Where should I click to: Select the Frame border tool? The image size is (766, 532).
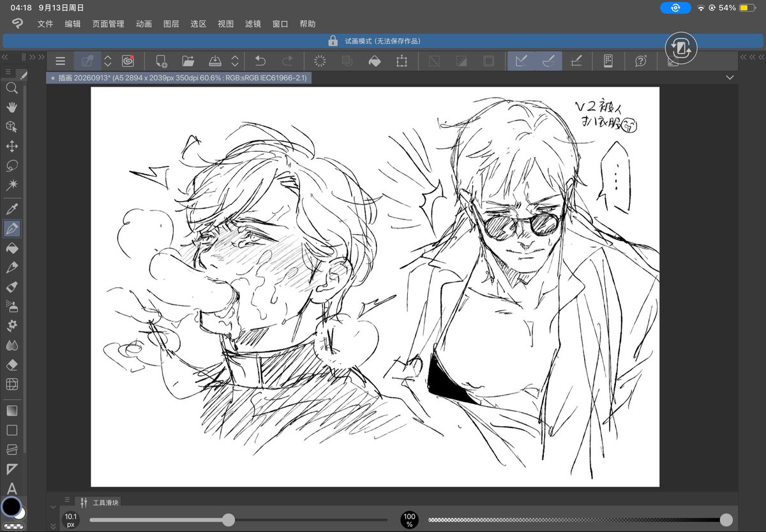click(11, 449)
